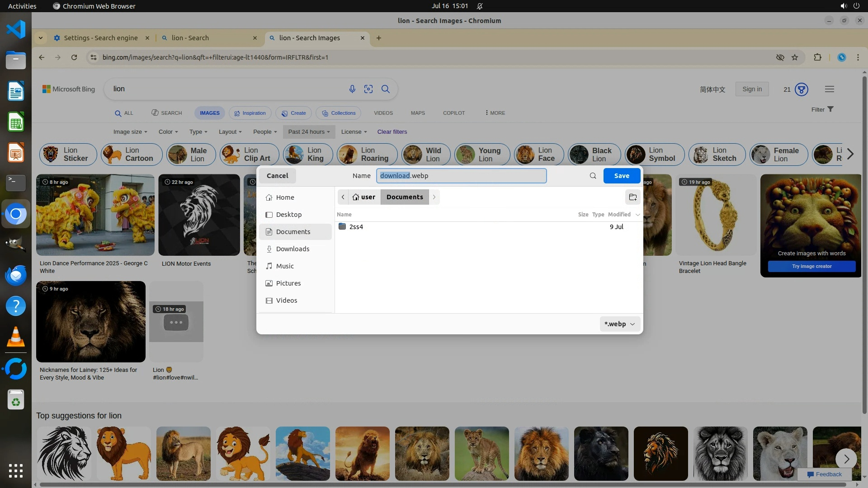
Task: Click the microphone voice search icon
Action: pyautogui.click(x=352, y=89)
